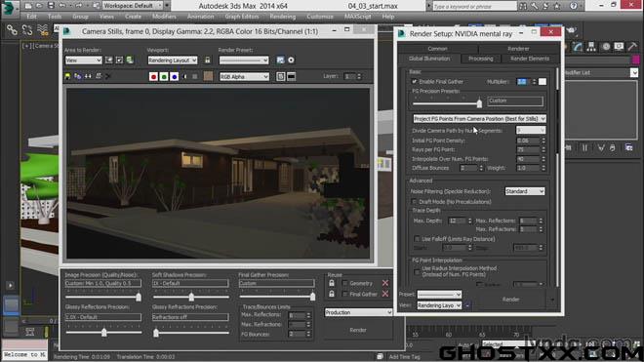Click the Save Image icon in render window
The height and width of the screenshot is (362, 644).
tap(67, 76)
